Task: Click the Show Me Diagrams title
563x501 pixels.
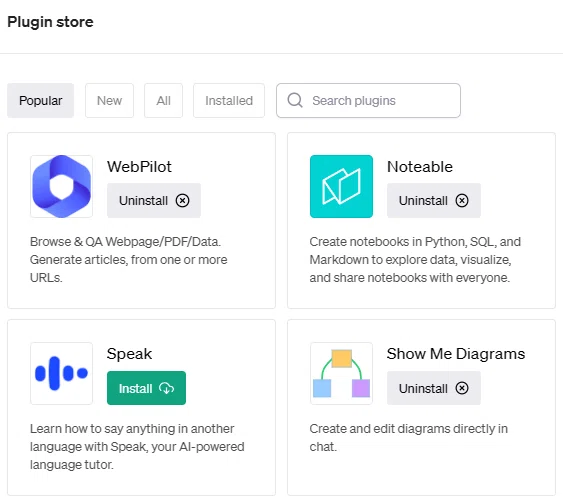Action: point(456,354)
